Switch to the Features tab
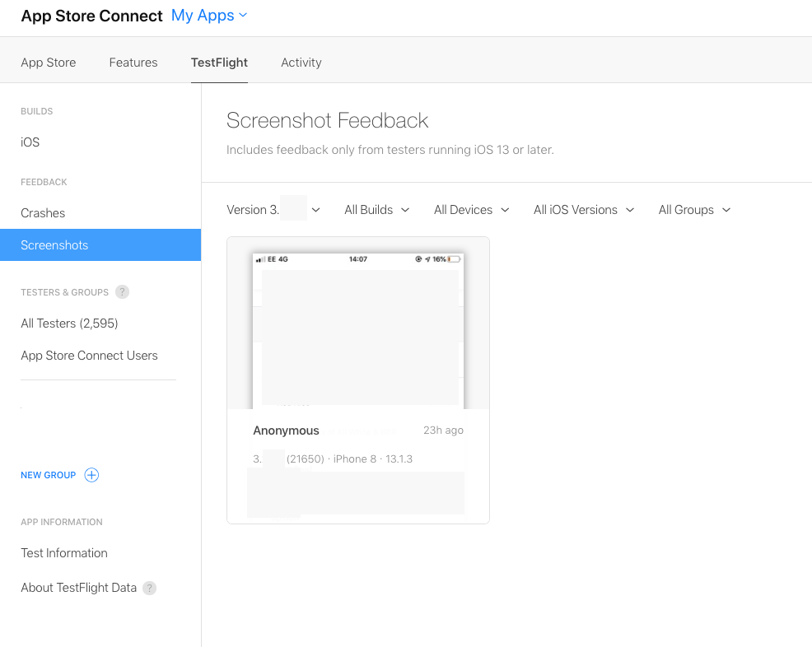The height and width of the screenshot is (647, 812). [133, 63]
